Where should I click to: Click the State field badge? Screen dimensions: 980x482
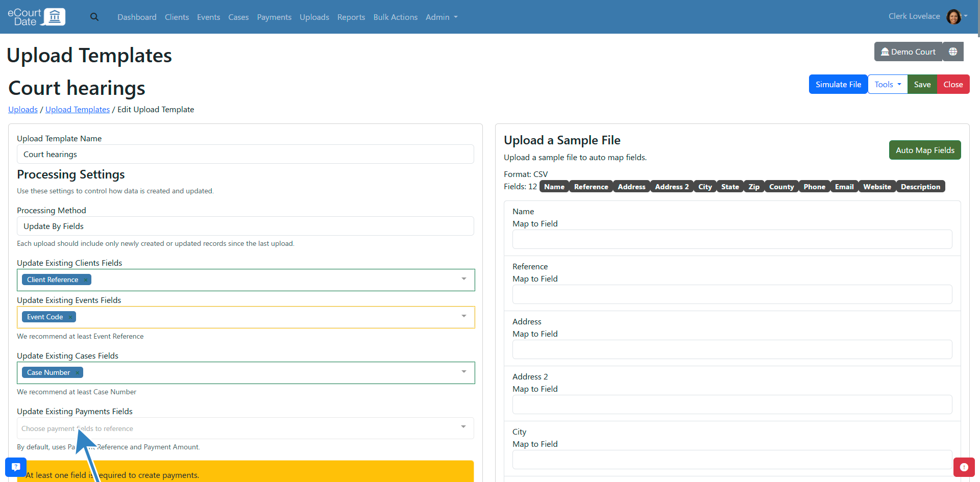tap(730, 187)
